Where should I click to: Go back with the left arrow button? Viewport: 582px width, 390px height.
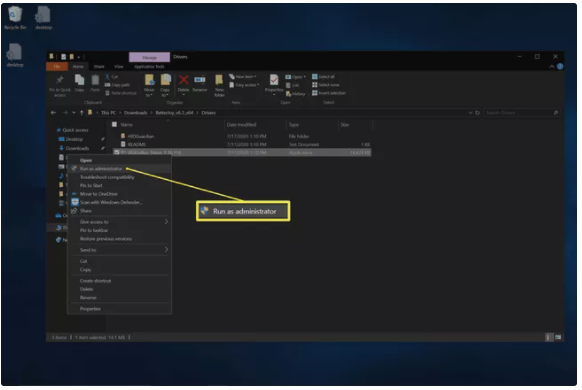(53, 113)
